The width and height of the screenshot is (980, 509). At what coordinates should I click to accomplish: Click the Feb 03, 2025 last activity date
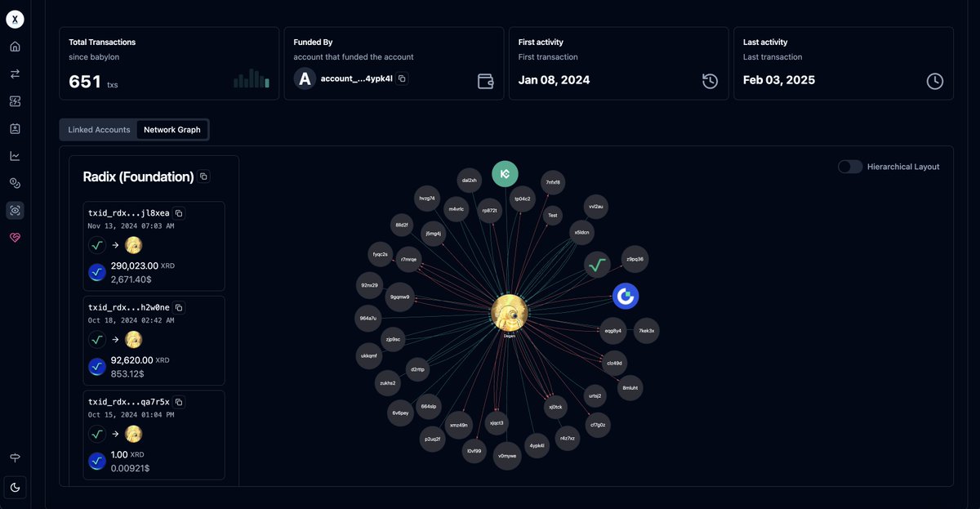pos(779,80)
